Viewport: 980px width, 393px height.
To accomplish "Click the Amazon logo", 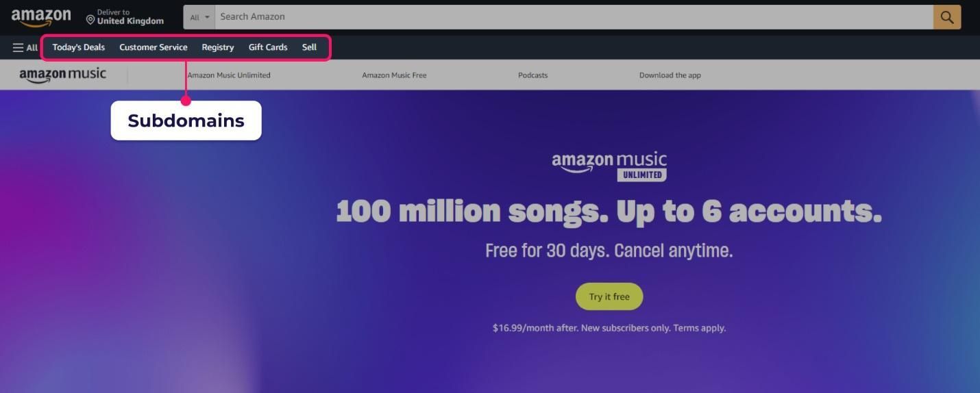I will pos(41,17).
